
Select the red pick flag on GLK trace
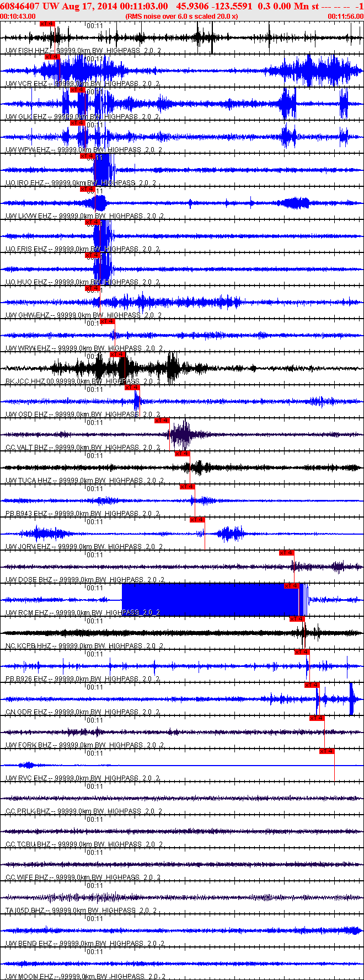click(77, 90)
